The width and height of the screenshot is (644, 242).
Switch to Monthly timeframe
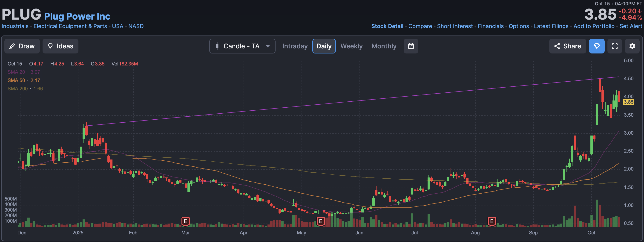[x=384, y=46]
